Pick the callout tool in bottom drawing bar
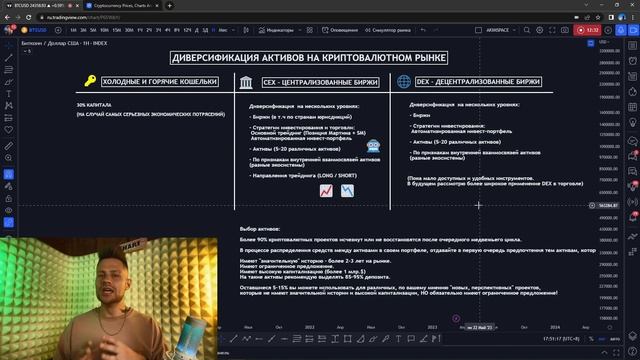 (411, 338)
